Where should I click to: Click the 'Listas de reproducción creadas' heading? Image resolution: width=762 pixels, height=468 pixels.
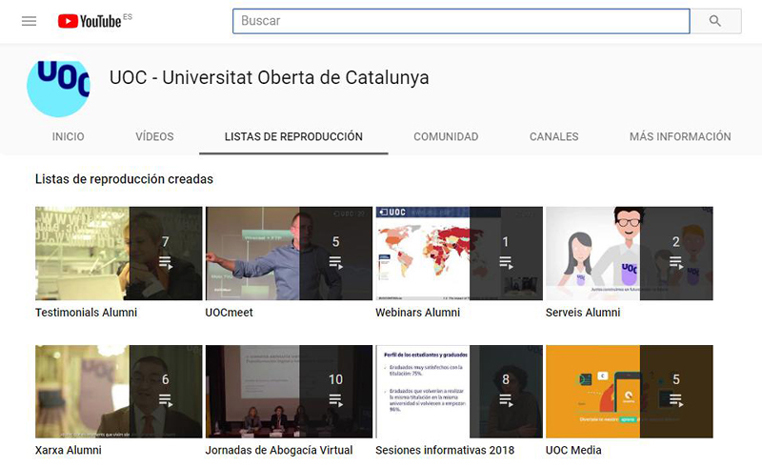[x=124, y=179]
